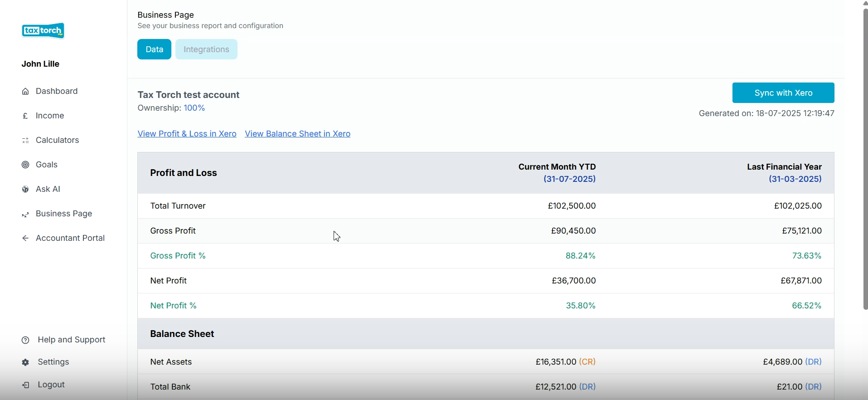Image resolution: width=868 pixels, height=400 pixels.
Task: Click the scrollbar up arrow
Action: pos(865,3)
